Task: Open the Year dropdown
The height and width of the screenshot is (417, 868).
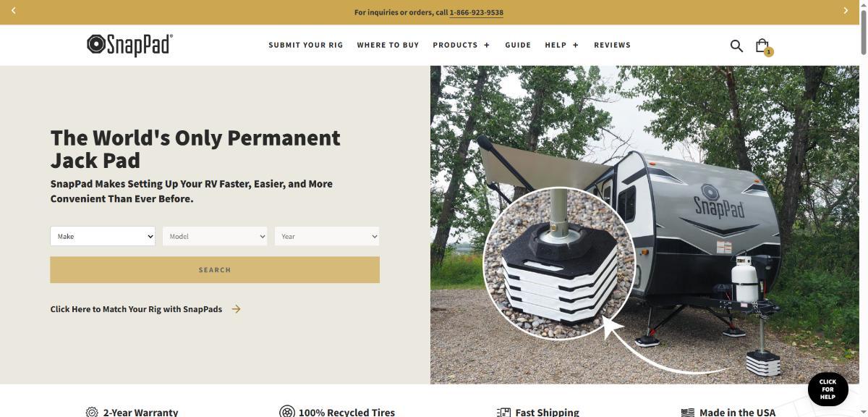Action: click(327, 236)
